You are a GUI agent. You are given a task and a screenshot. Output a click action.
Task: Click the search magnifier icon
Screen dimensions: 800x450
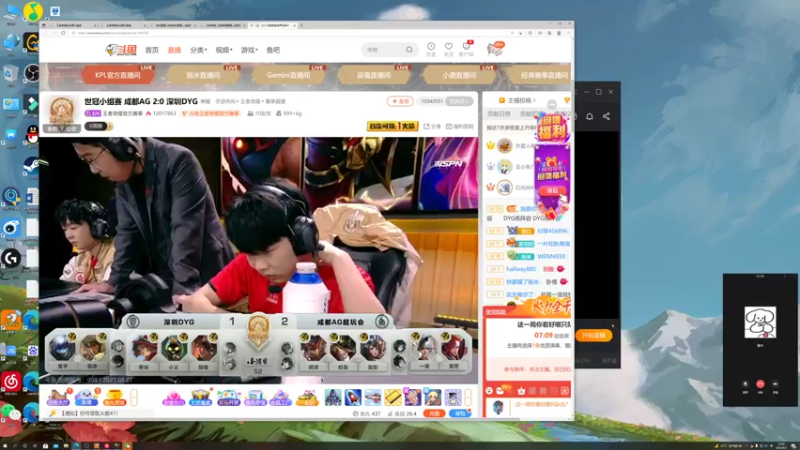[x=409, y=49]
